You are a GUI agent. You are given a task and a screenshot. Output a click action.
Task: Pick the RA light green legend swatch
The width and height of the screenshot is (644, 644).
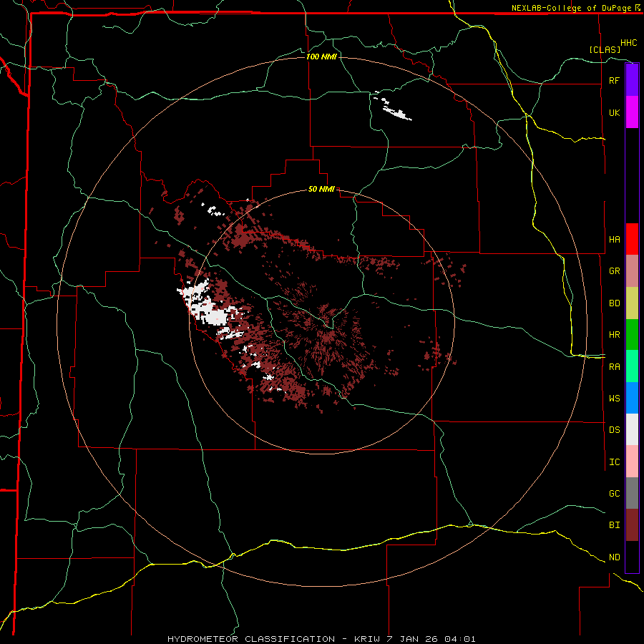coord(632,366)
